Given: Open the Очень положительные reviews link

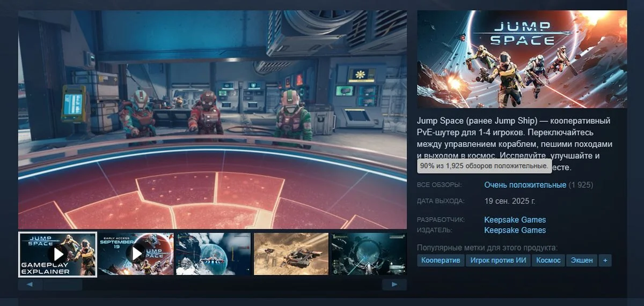Looking at the screenshot, I should (525, 185).
